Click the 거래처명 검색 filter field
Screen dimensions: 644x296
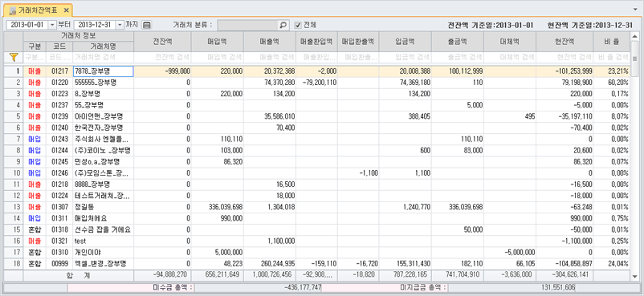pos(103,57)
